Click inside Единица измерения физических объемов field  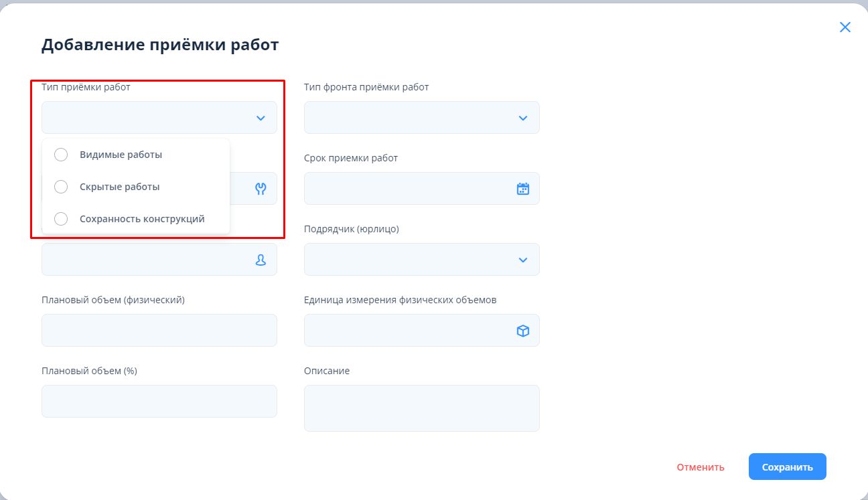click(409, 331)
